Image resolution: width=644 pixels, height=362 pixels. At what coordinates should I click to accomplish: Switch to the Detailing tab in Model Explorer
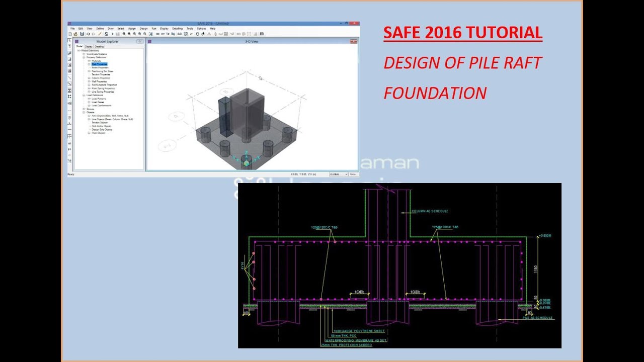click(99, 47)
